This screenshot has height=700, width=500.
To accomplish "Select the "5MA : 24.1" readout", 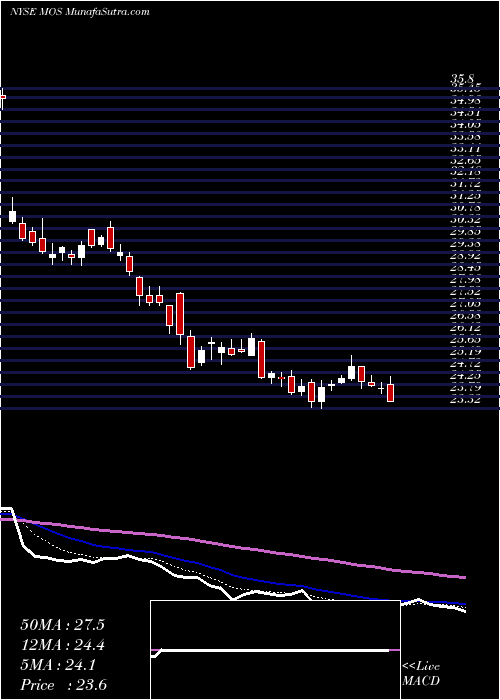I will [x=58, y=665].
